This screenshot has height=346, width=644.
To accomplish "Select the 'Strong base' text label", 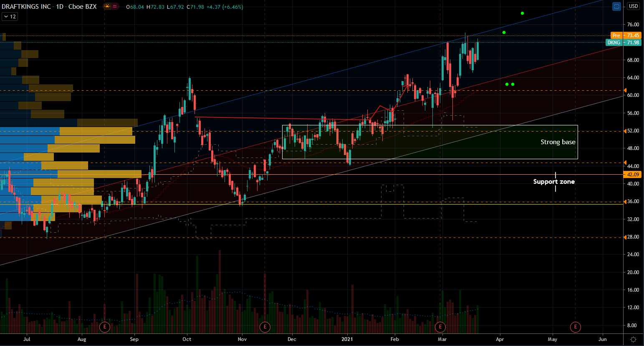I will coord(558,142).
